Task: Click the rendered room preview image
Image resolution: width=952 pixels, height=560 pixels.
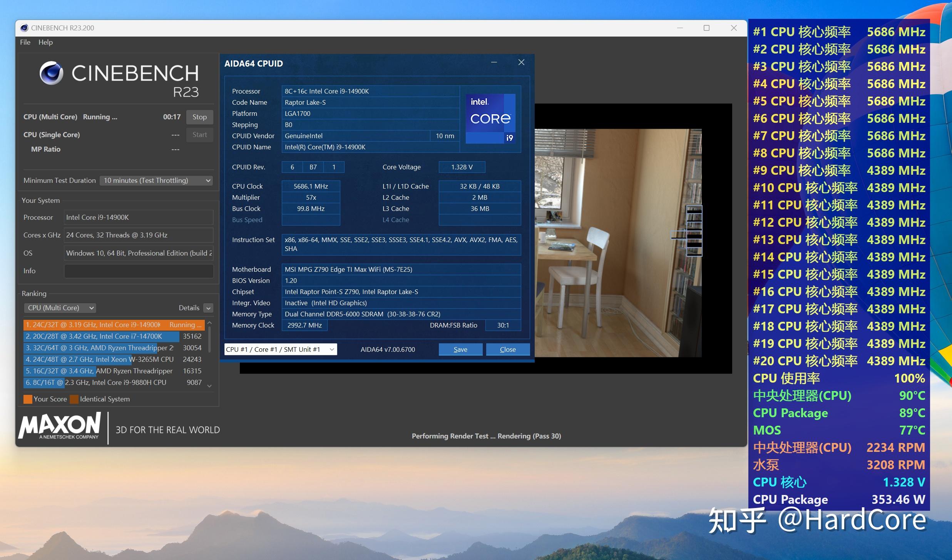Action: tap(618, 242)
